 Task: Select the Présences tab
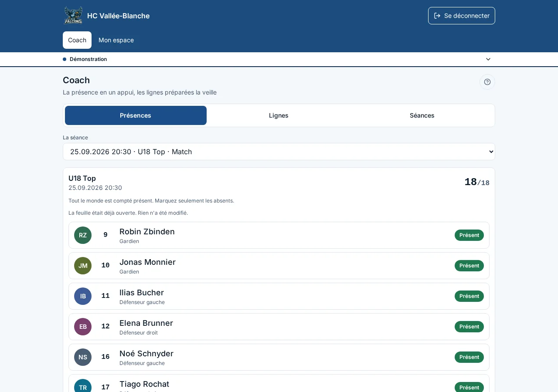click(136, 115)
